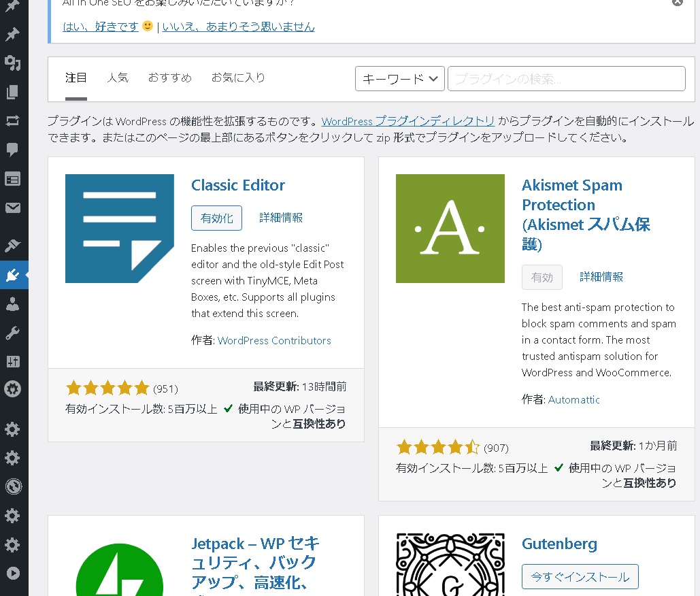Open the Comments speech bubble icon
700x596 pixels.
[12, 149]
